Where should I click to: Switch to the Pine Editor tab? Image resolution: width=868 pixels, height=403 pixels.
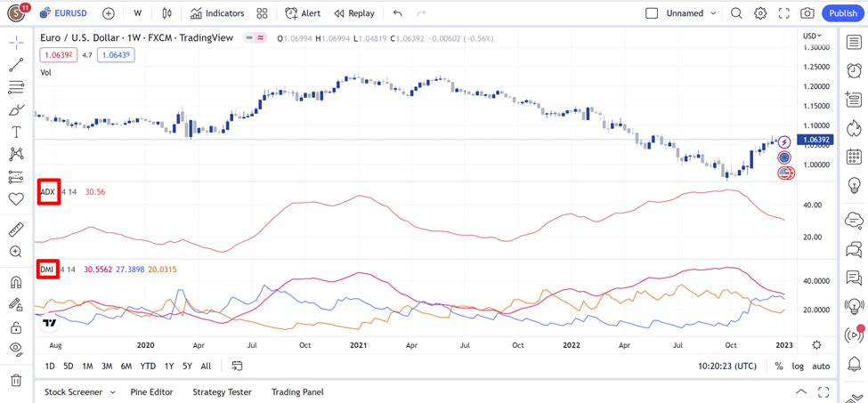[x=151, y=392]
